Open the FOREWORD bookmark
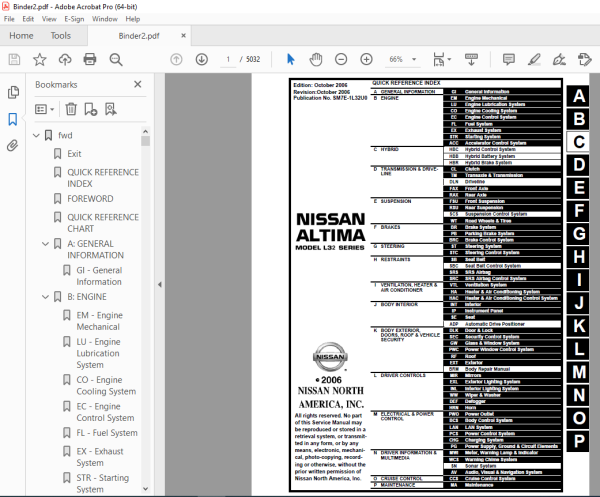This screenshot has width=600, height=497. click(x=90, y=199)
